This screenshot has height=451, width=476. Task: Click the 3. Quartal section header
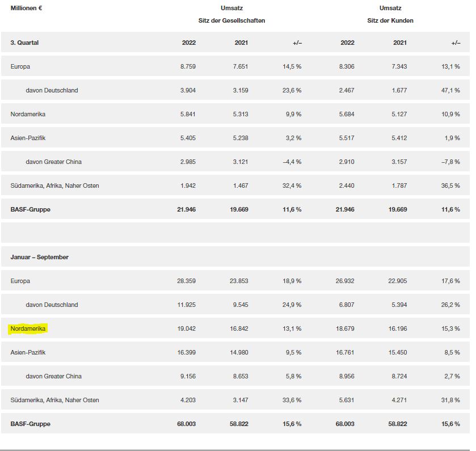24,42
